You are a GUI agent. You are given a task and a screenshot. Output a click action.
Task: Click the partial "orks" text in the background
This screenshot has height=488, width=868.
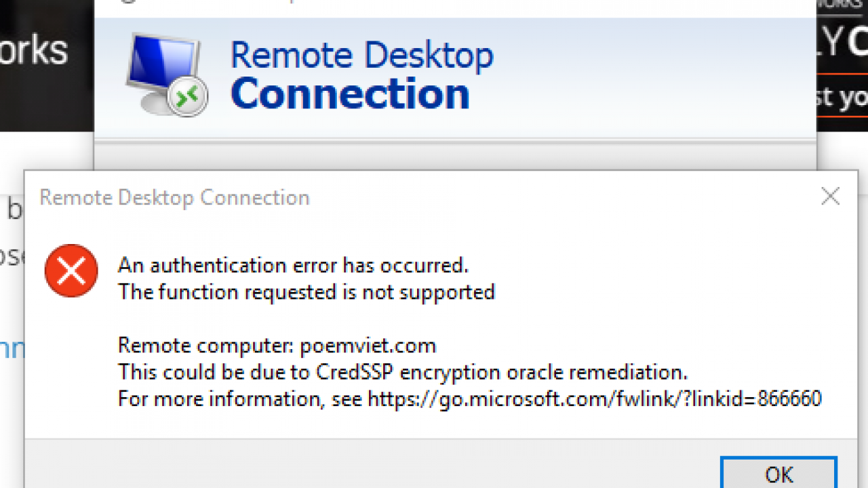[x=34, y=52]
